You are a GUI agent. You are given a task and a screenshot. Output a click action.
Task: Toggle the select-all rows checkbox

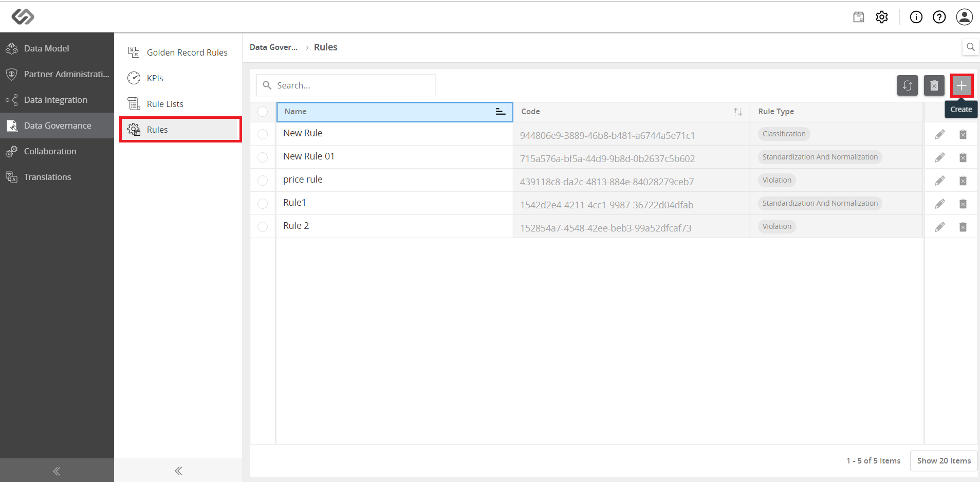click(263, 112)
